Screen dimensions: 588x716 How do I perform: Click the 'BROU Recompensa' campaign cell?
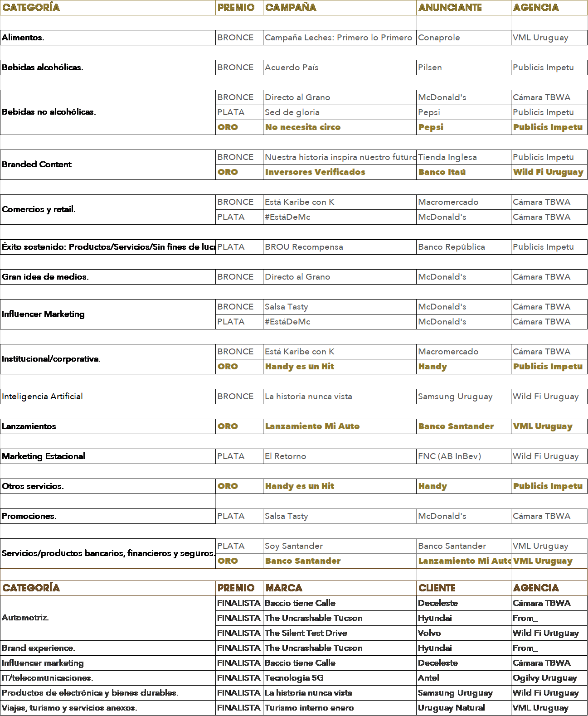click(340, 247)
